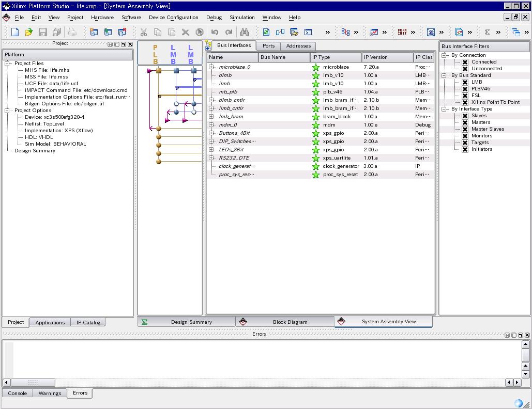
Task: Click the PLB bus column header
Action: click(x=156, y=54)
